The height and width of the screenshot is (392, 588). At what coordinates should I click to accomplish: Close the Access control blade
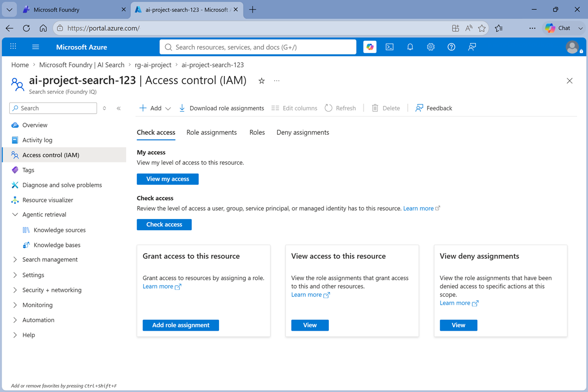[569, 81]
